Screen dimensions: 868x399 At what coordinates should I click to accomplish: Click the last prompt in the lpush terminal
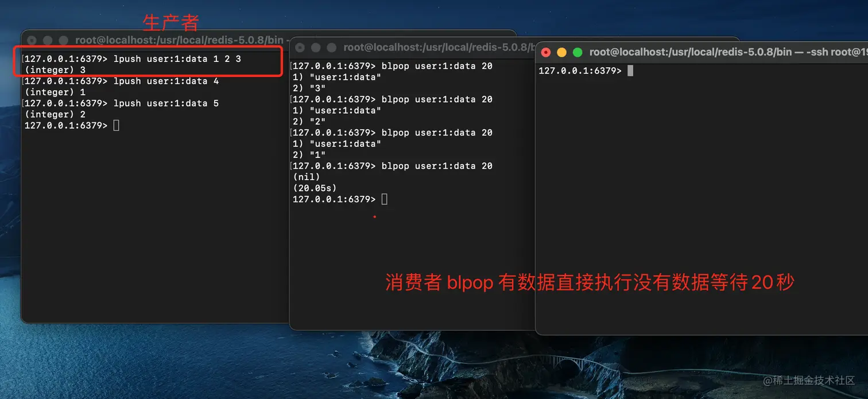pyautogui.click(x=72, y=125)
